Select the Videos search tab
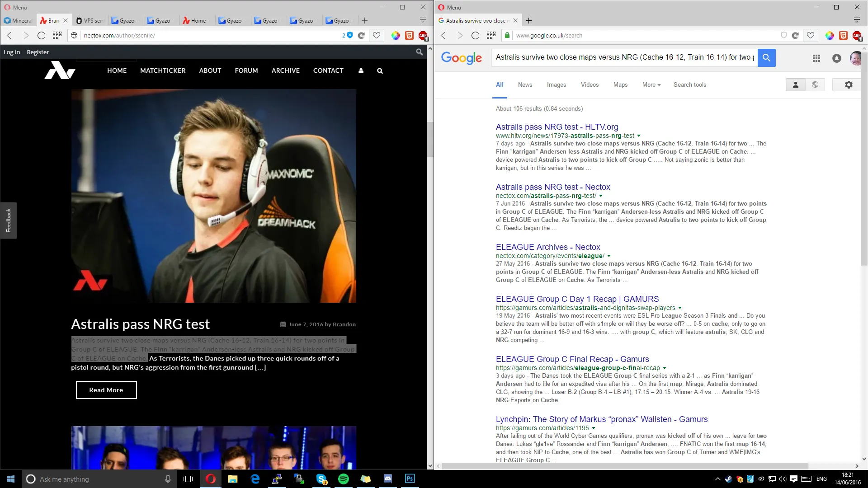The width and height of the screenshot is (868, 488). (590, 84)
